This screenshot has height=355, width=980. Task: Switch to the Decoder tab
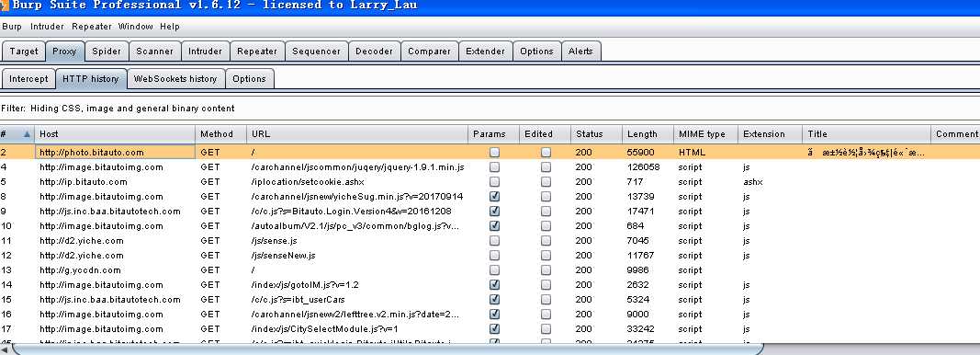[x=375, y=52]
